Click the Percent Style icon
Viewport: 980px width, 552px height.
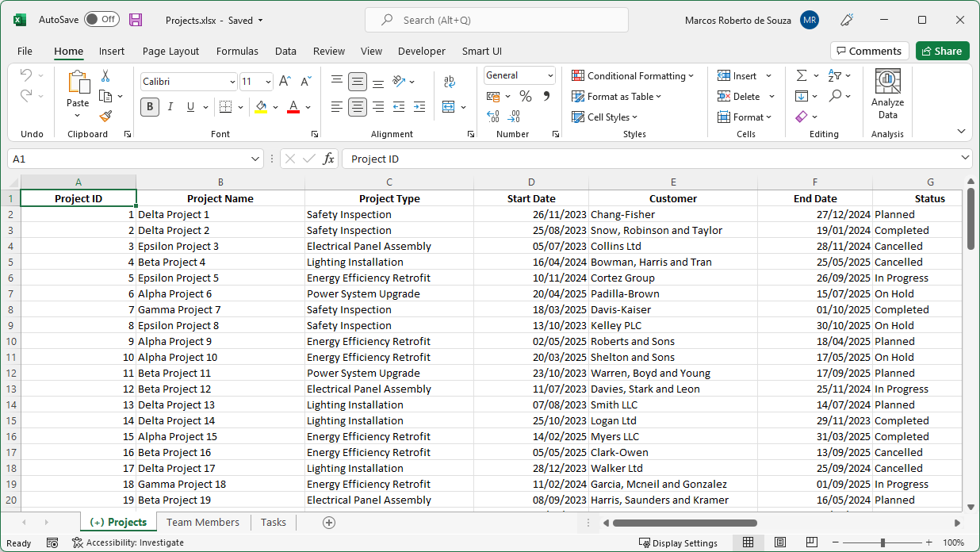[x=525, y=96]
